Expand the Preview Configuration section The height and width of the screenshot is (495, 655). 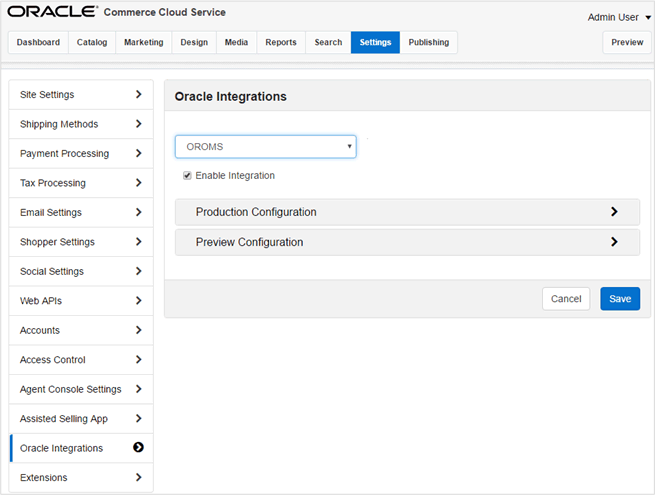click(x=407, y=242)
